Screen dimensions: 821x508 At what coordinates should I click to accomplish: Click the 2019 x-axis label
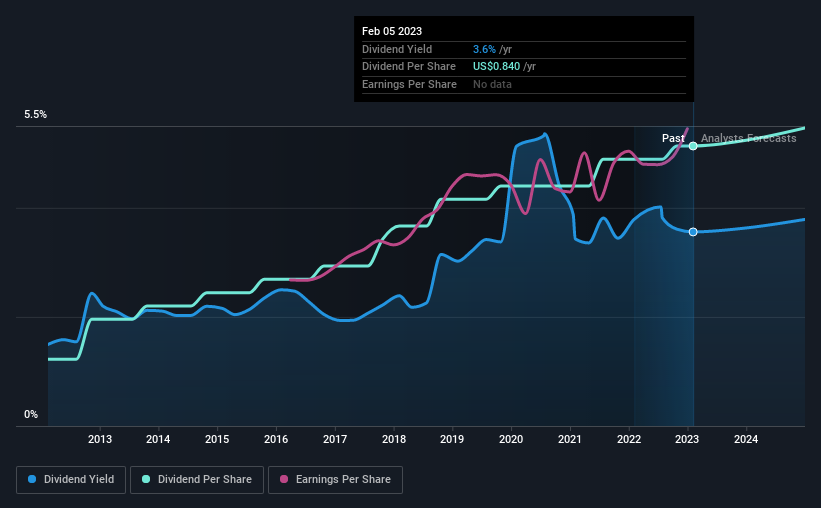point(452,439)
